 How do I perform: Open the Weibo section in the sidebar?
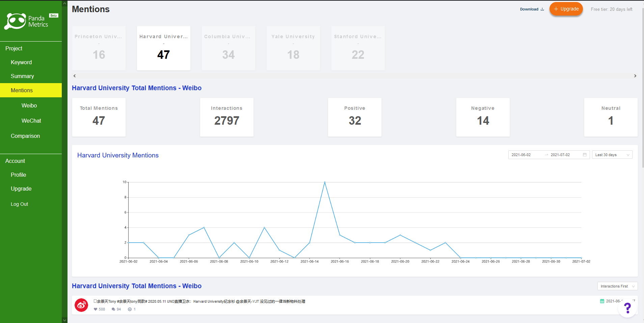click(29, 105)
